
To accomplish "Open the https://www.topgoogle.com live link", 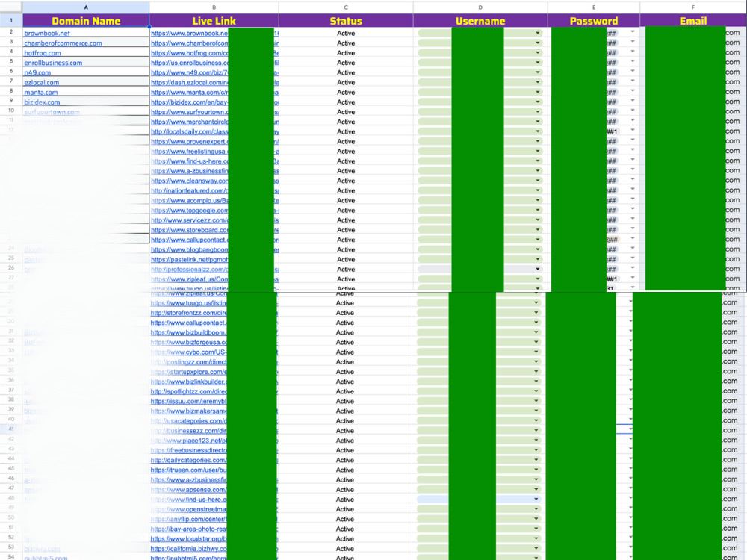I will (190, 211).
